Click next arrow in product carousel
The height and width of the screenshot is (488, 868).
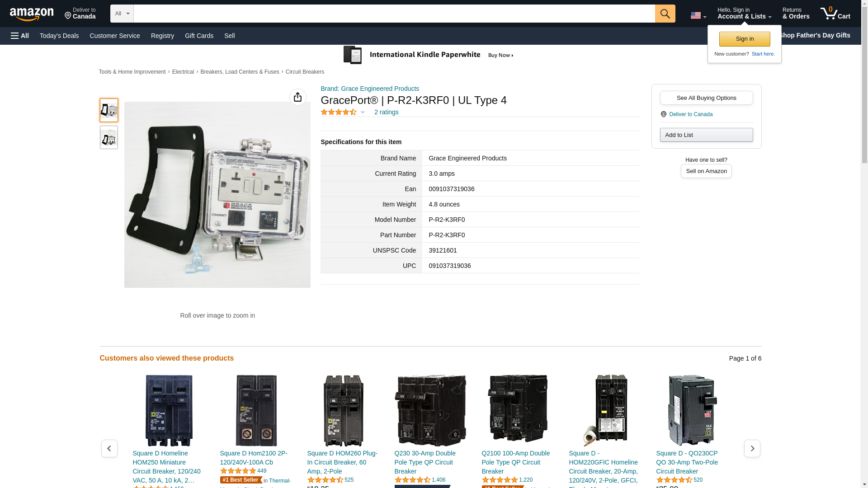point(752,448)
